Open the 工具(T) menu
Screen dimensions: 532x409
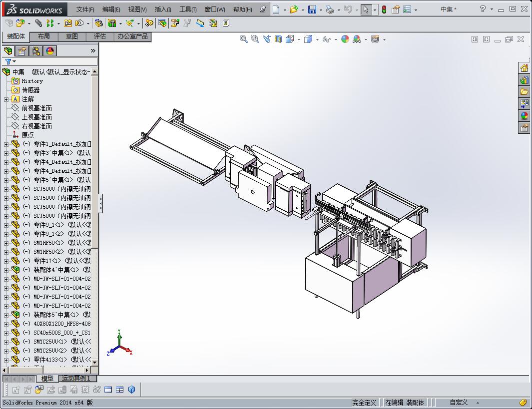pos(188,9)
